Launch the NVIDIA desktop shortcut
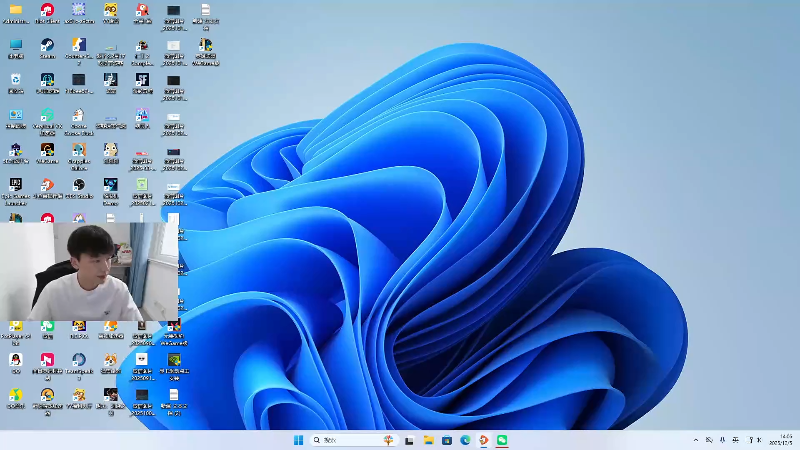 [174, 360]
